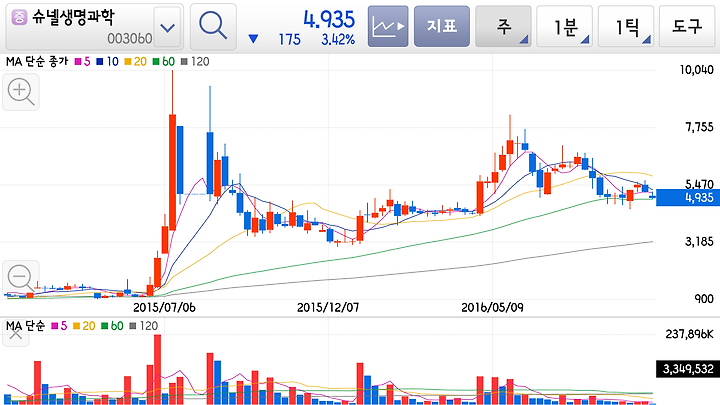The height and width of the screenshot is (405, 720).
Task: Click the tallest red candle near 2015/07
Action: 173,172
